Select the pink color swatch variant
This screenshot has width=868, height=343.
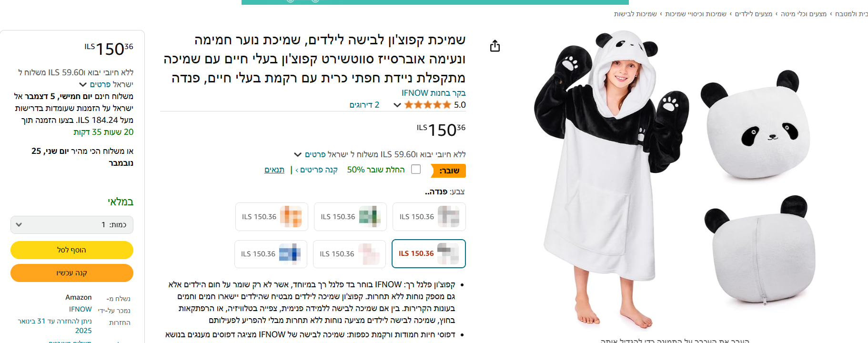coord(349,254)
